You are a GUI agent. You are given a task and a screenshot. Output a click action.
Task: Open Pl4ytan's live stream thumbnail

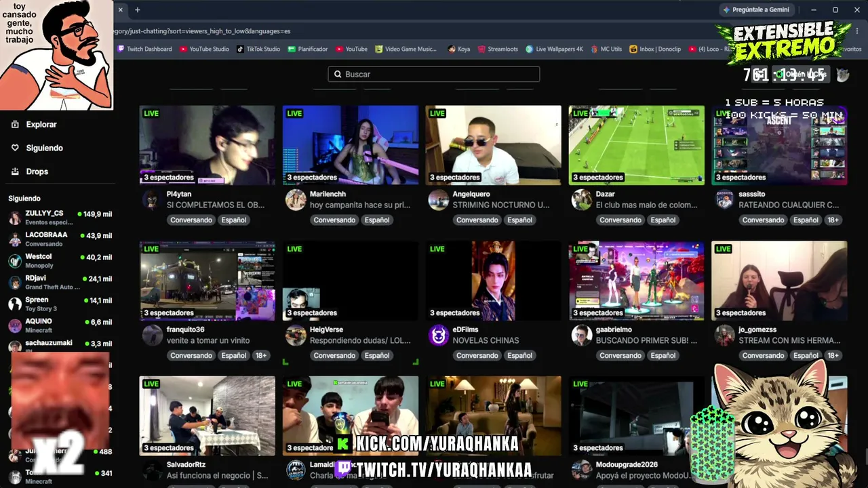click(208, 145)
